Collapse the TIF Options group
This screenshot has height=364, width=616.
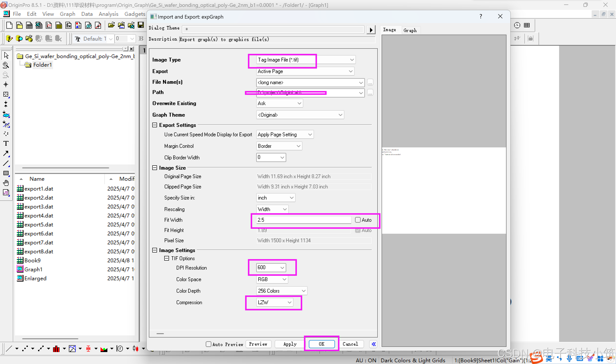[x=166, y=258]
